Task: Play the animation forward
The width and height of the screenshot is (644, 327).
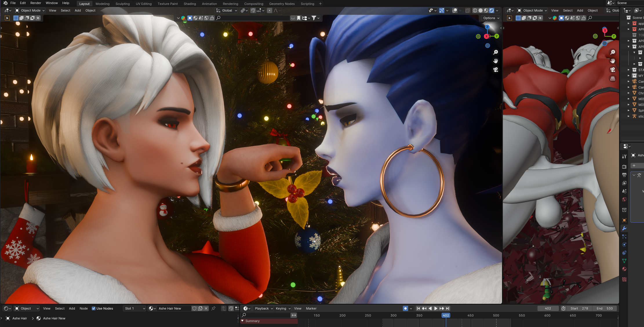Action: pyautogui.click(x=436, y=308)
